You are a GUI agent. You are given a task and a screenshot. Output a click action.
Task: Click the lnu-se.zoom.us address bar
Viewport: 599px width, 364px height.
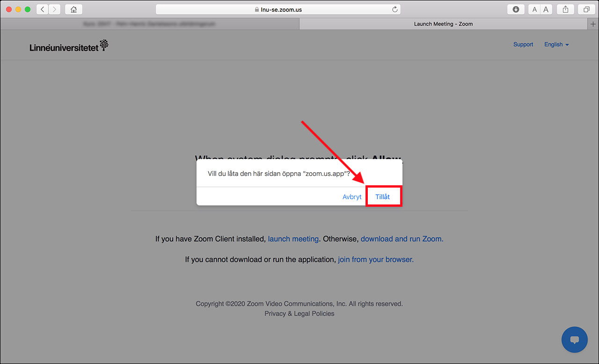[x=278, y=9]
